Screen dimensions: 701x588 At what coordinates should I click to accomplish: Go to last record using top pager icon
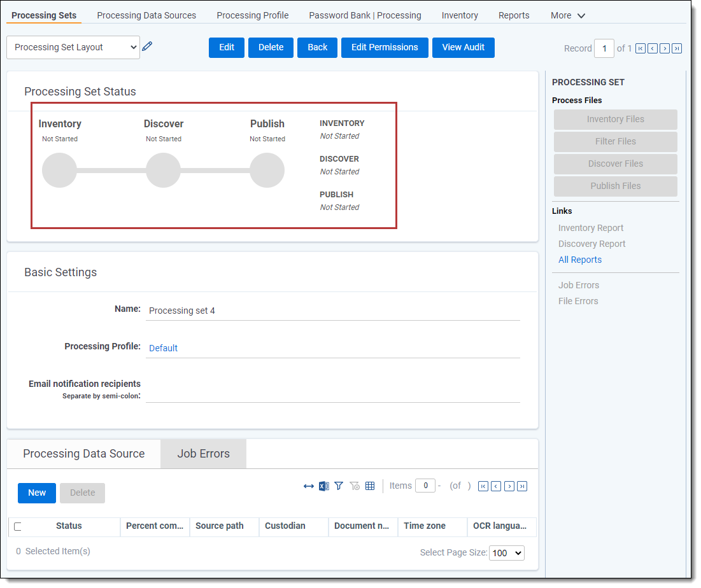tap(677, 48)
